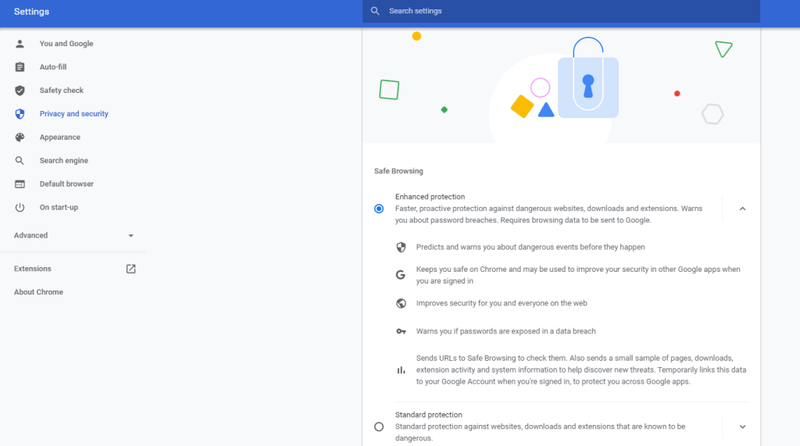Screen dimensions: 800x446
Task: Select the Enhanced protection radio button
Action: pos(379,209)
